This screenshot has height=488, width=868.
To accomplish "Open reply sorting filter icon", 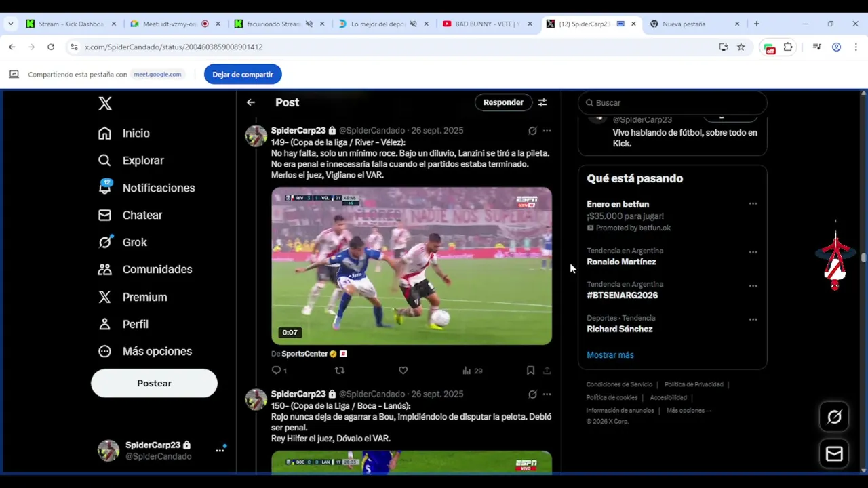I will pyautogui.click(x=542, y=102).
